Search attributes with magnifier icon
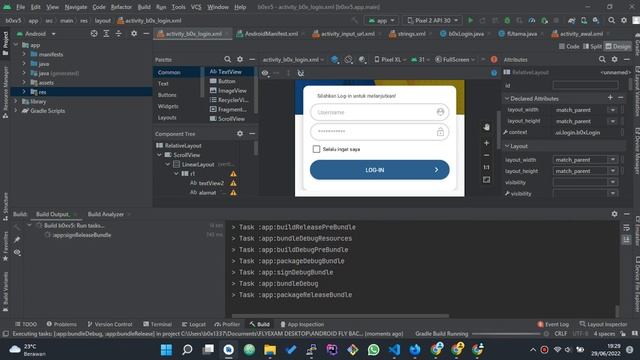The height and width of the screenshot is (360, 640). pyautogui.click(x=602, y=60)
